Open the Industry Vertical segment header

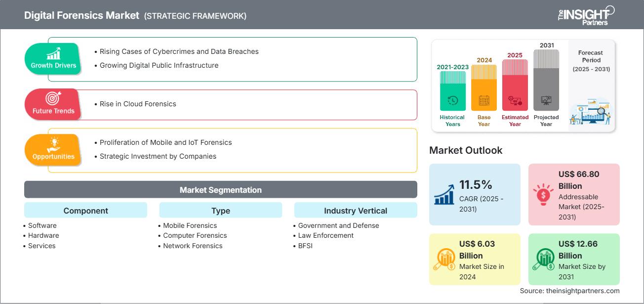356,211
